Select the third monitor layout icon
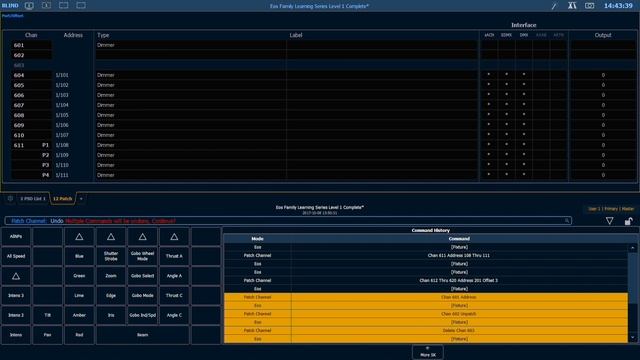Screen dimensions: 640x360 point(64,6)
